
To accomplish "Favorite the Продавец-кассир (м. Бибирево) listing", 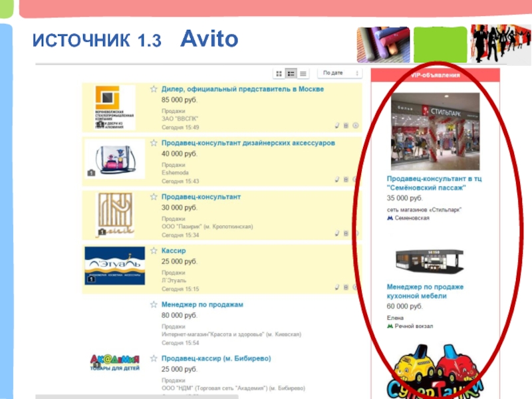I will [x=154, y=358].
